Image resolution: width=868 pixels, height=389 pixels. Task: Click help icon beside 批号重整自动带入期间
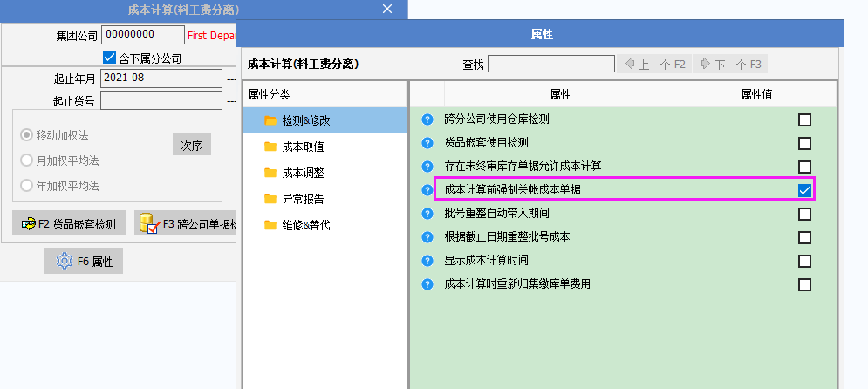pos(427,214)
